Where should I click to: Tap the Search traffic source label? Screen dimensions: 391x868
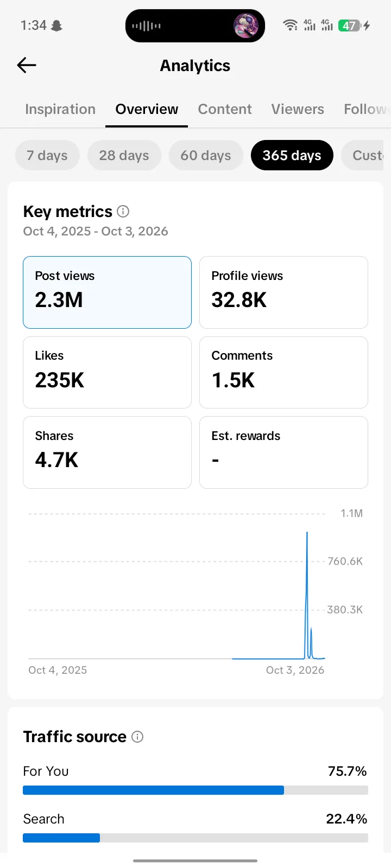click(x=43, y=819)
